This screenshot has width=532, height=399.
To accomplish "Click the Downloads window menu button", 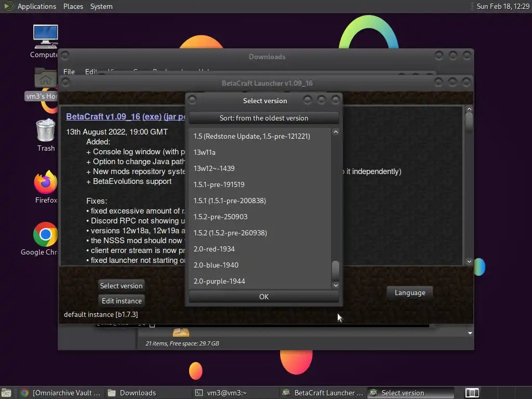I will coord(65,55).
